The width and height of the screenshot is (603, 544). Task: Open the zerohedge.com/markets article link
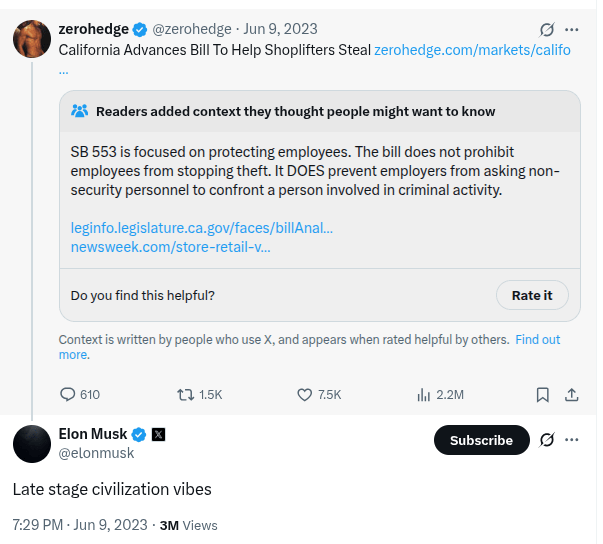click(x=472, y=49)
